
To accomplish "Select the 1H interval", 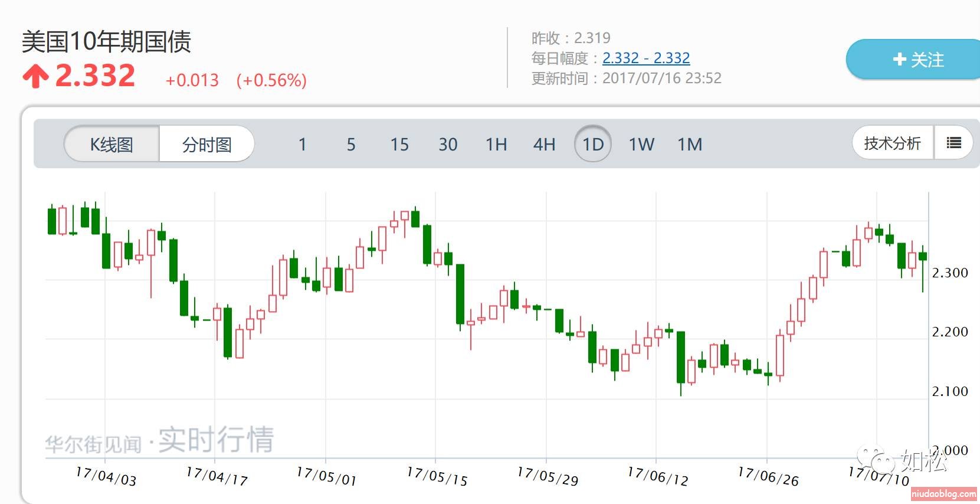I will 496,144.
